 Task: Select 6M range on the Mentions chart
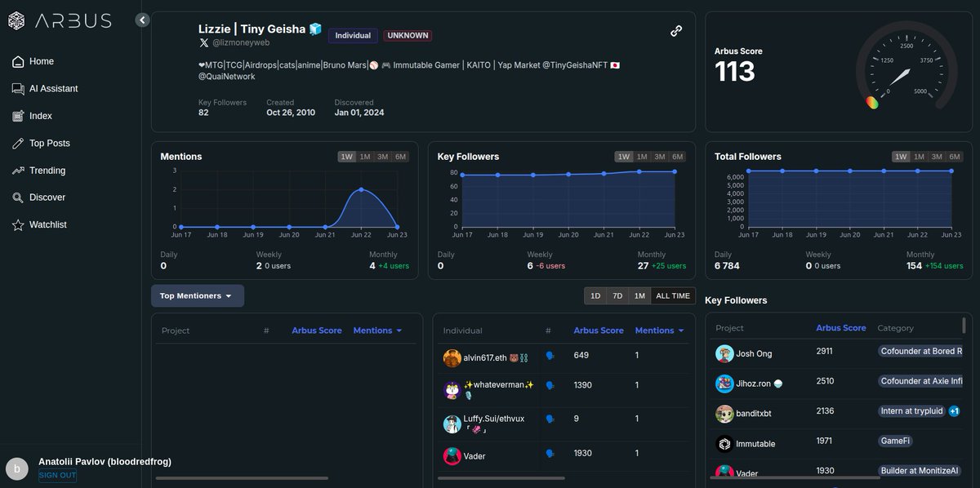pyautogui.click(x=401, y=157)
